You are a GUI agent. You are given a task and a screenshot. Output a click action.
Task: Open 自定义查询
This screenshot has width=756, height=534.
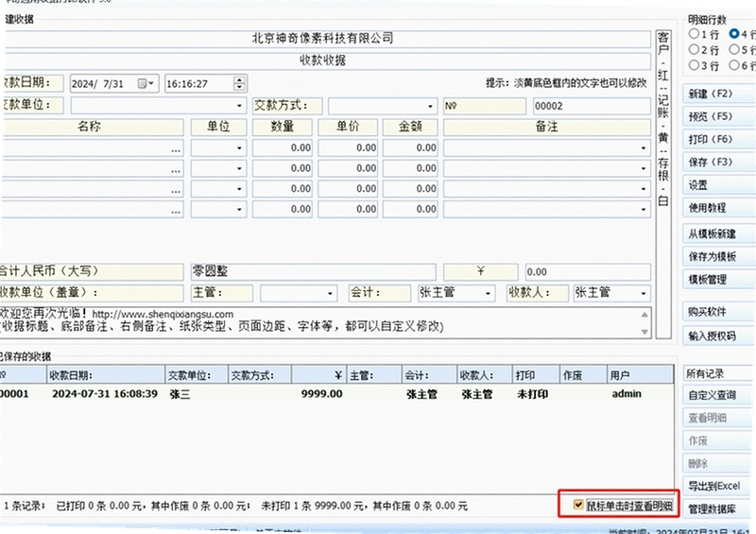718,395
